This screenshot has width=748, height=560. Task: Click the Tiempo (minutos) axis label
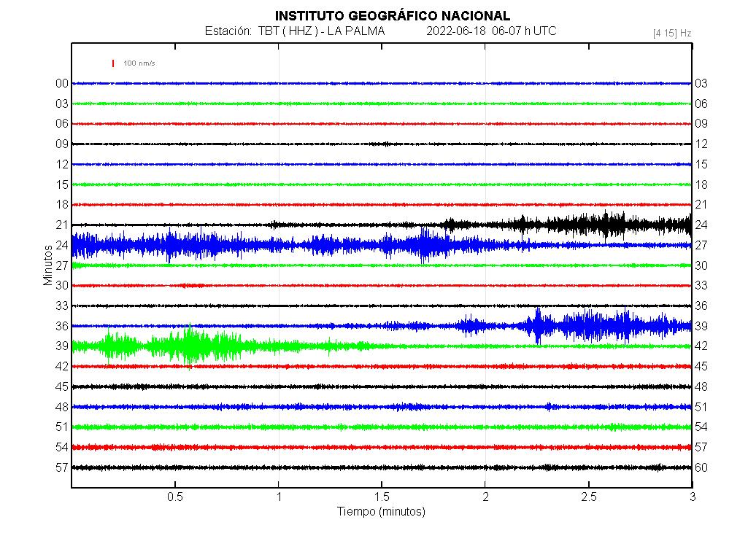click(381, 511)
